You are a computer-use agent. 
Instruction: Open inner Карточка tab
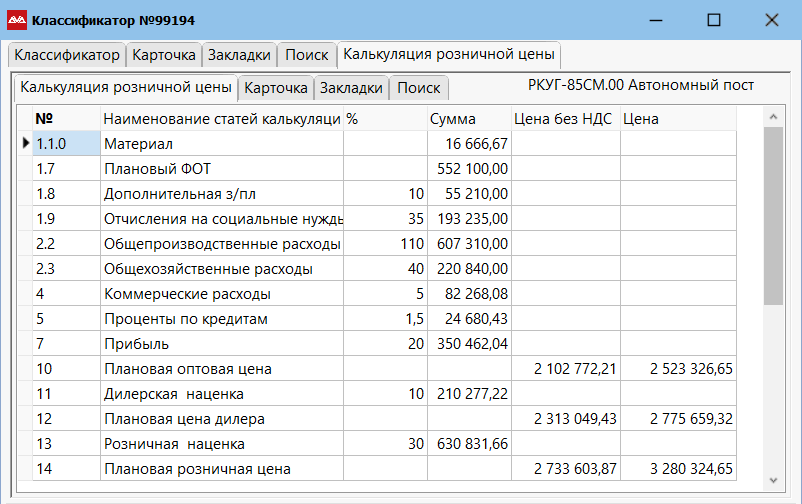tap(276, 88)
